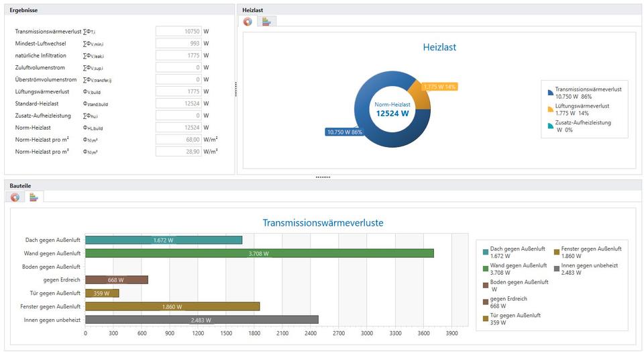The height and width of the screenshot is (352, 644).
Task: Click the Transmissionswärmeverlust value field
Action: (178, 32)
